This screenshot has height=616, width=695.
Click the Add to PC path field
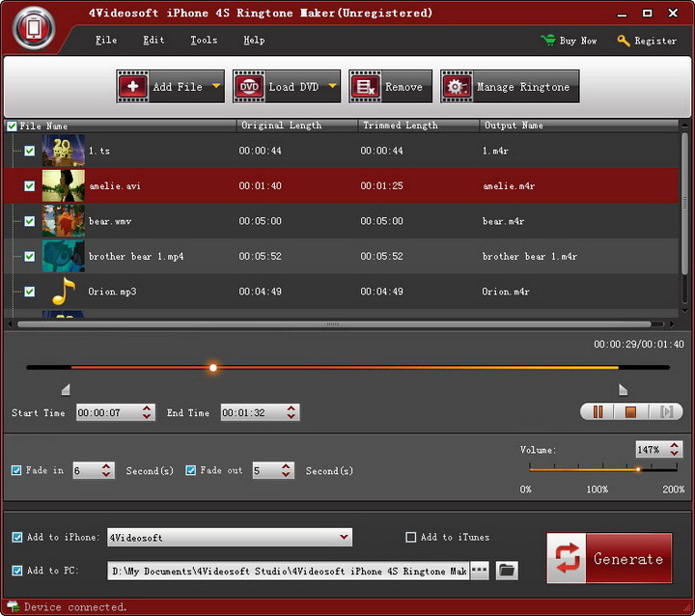[x=288, y=571]
